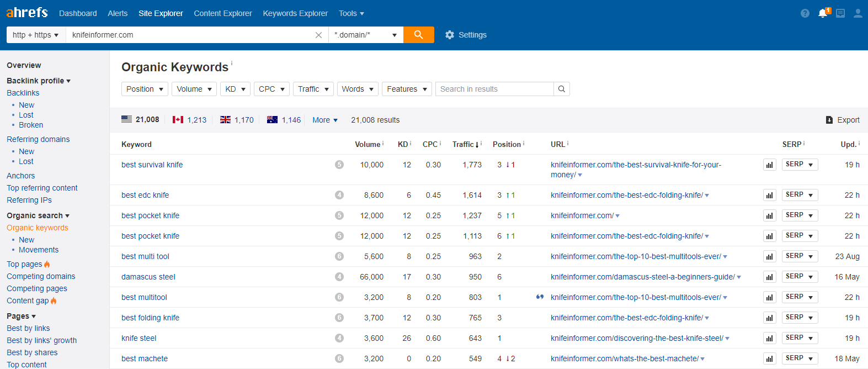Open the Features filter dropdown
Screen dimensions: 868x369
pos(407,89)
